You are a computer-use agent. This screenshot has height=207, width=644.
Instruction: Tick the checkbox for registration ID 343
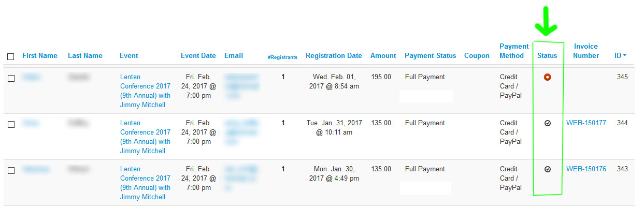coord(11,170)
